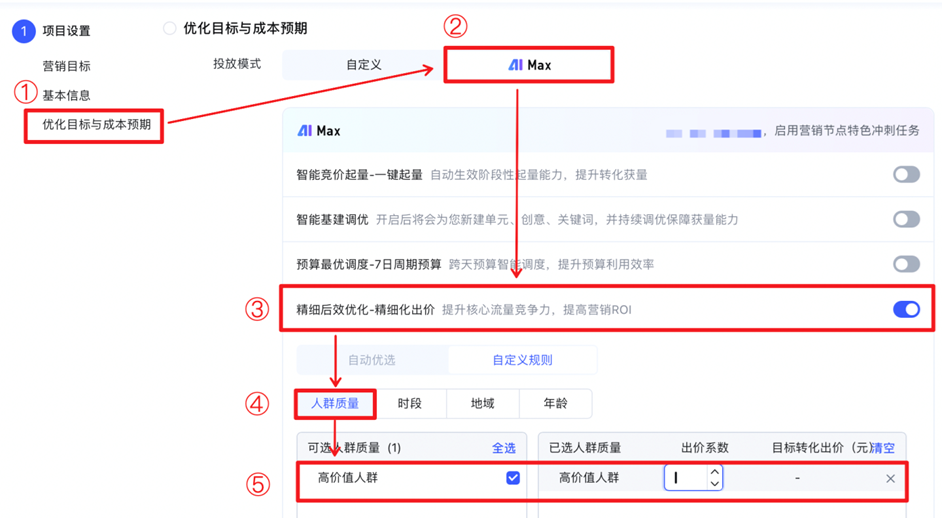Open the 人群质量 tab
The image size is (942, 518).
[x=335, y=404]
